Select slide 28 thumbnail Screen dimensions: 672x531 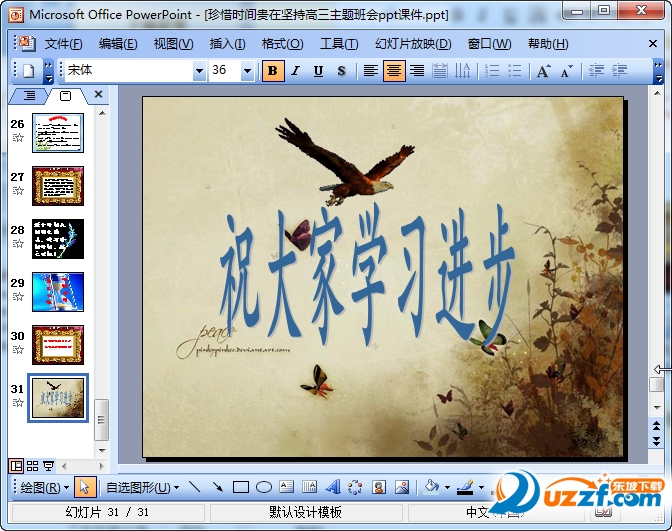point(58,239)
